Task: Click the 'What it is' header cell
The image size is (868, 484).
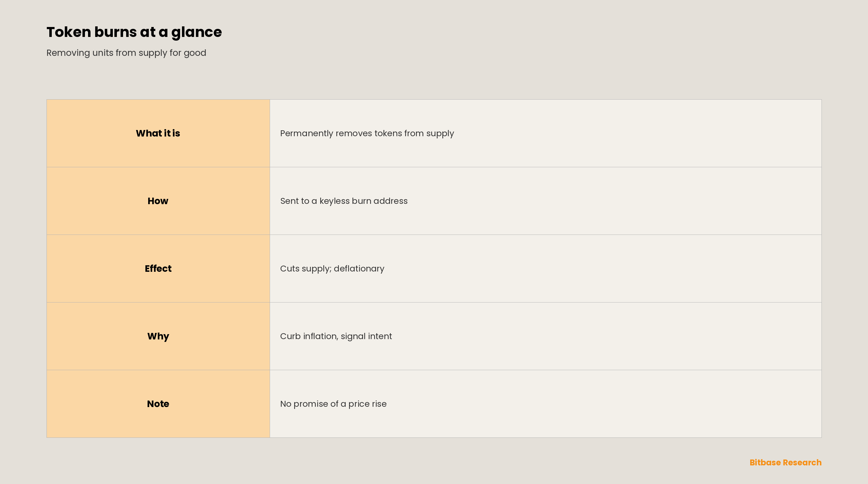Action: pos(158,133)
